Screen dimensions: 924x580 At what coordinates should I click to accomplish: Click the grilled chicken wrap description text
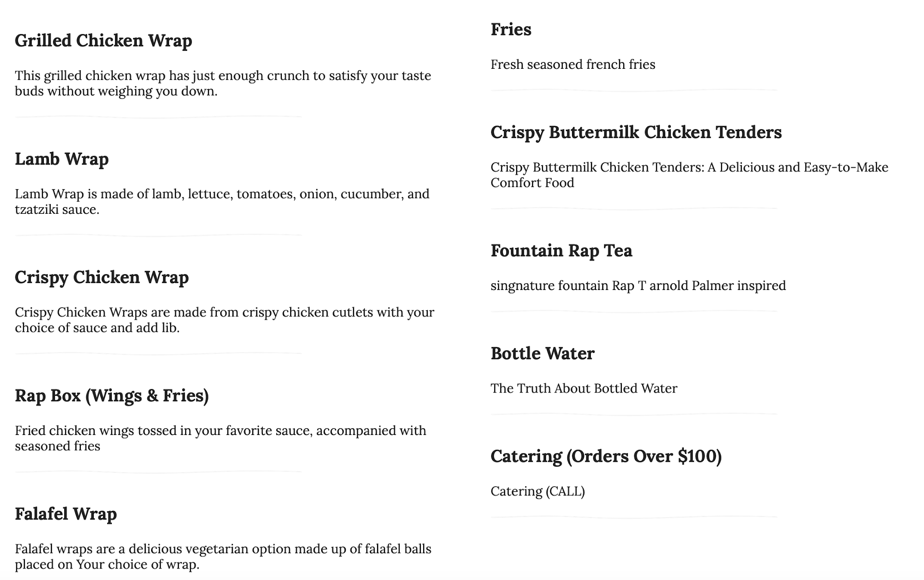223,83
